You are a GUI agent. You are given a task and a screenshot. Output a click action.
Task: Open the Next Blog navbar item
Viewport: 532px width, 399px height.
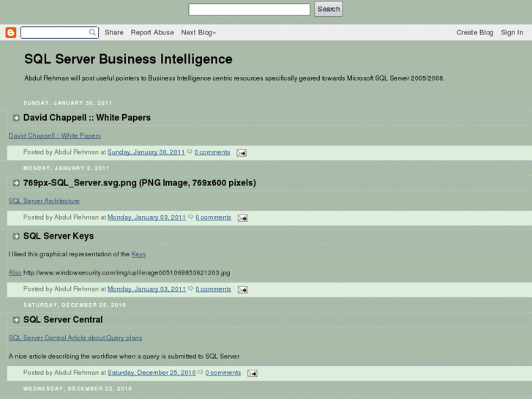(198, 32)
